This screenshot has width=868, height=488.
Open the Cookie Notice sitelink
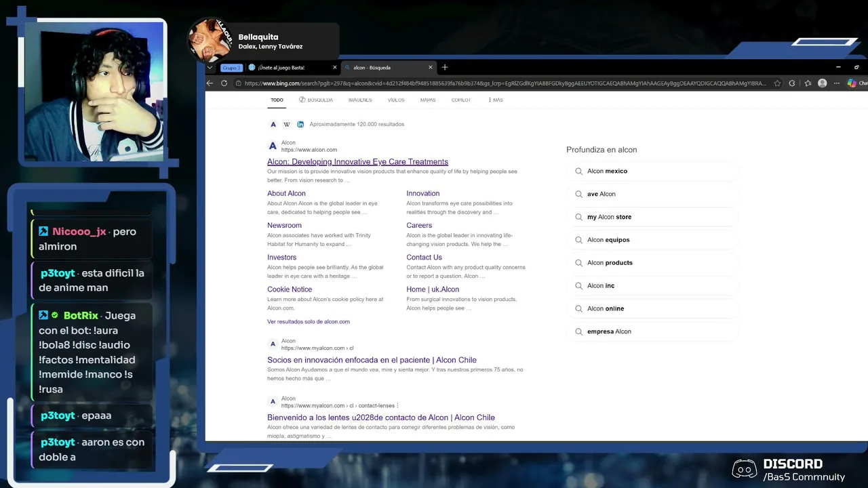pyautogui.click(x=290, y=289)
